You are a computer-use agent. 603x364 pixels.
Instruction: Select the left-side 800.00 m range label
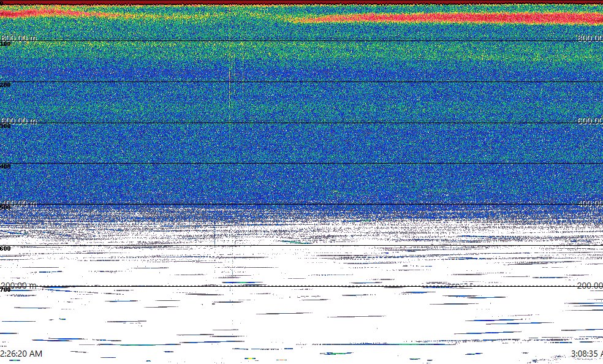click(x=19, y=37)
